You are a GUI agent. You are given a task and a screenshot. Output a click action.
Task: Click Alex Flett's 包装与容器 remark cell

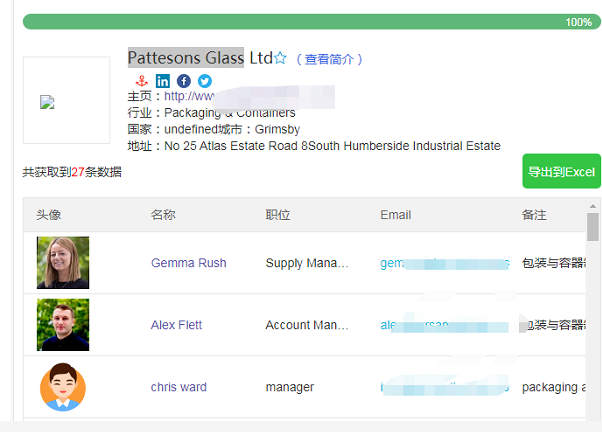pos(554,325)
